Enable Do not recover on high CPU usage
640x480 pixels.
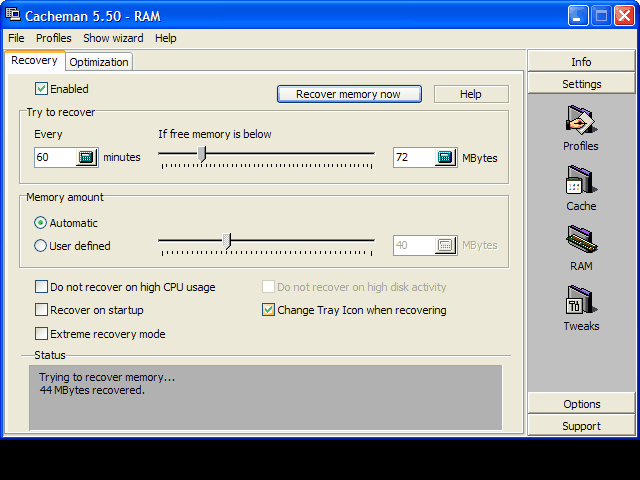coord(41,287)
